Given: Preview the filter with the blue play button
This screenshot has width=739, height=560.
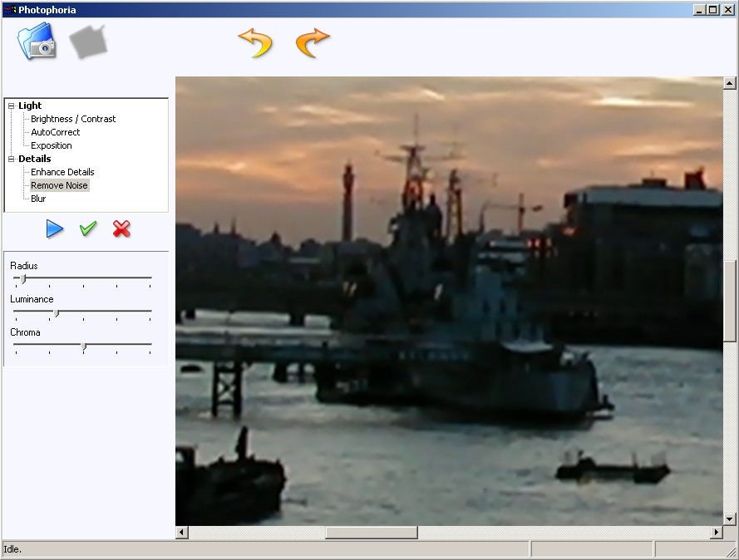Looking at the screenshot, I should coord(55,228).
